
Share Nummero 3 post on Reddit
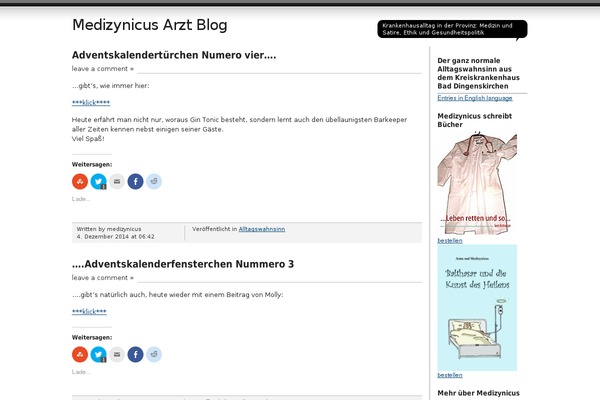pos(154,354)
